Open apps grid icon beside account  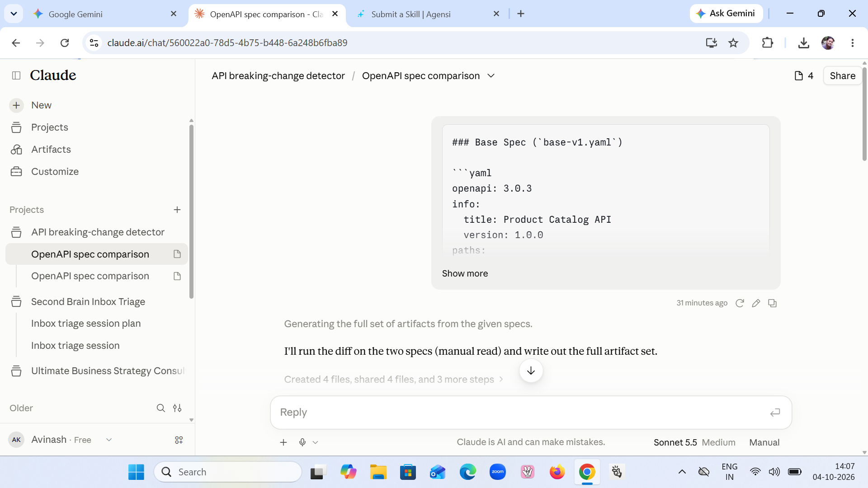179,440
